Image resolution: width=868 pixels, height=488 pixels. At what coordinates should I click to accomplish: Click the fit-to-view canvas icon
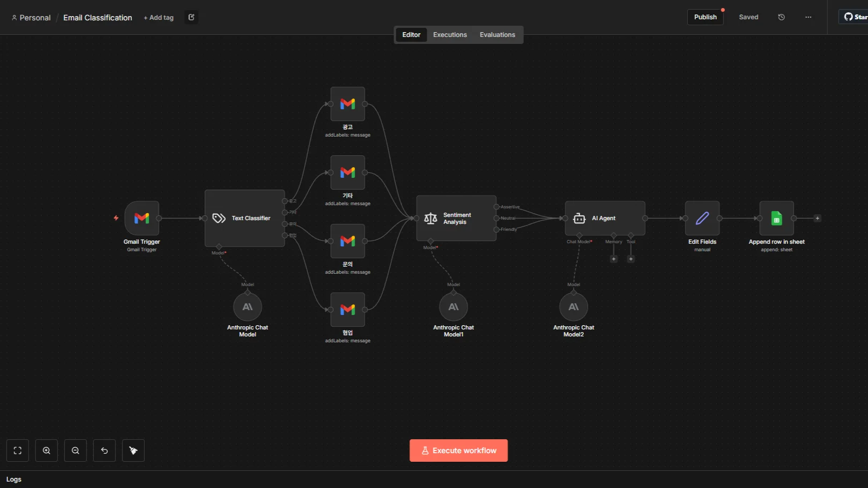click(x=18, y=451)
